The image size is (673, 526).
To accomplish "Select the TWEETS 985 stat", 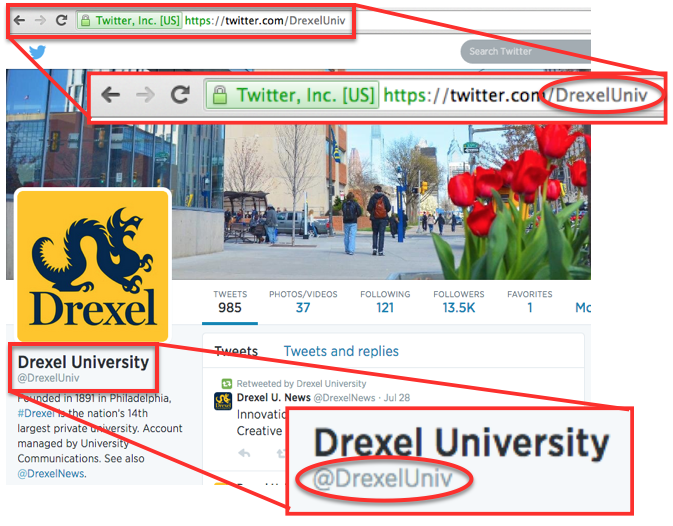I will pyautogui.click(x=230, y=302).
